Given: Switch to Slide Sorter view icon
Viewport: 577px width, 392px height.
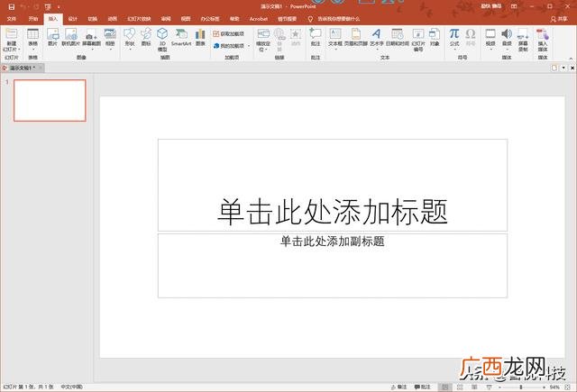Looking at the screenshot, I should 460,387.
